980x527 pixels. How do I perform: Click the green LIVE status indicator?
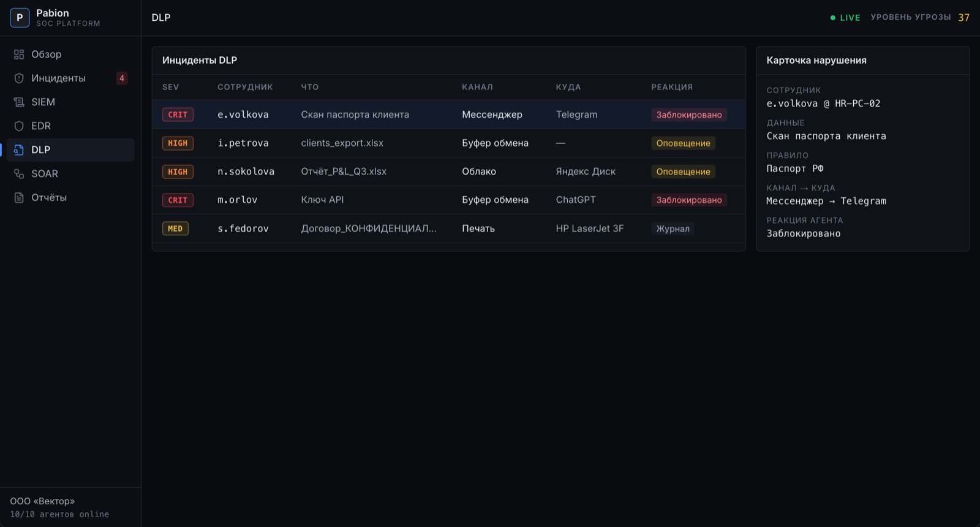coord(845,18)
